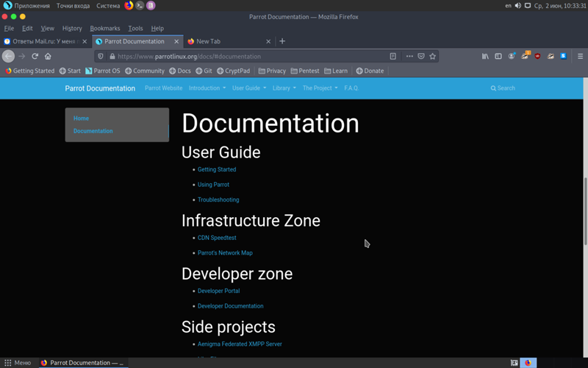Open a new tab with plus button

pyautogui.click(x=282, y=41)
